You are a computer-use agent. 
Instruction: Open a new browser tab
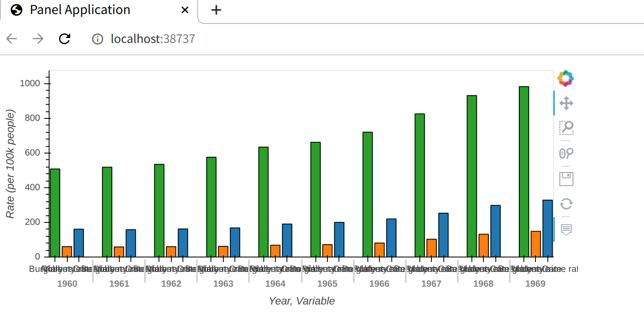216,9
